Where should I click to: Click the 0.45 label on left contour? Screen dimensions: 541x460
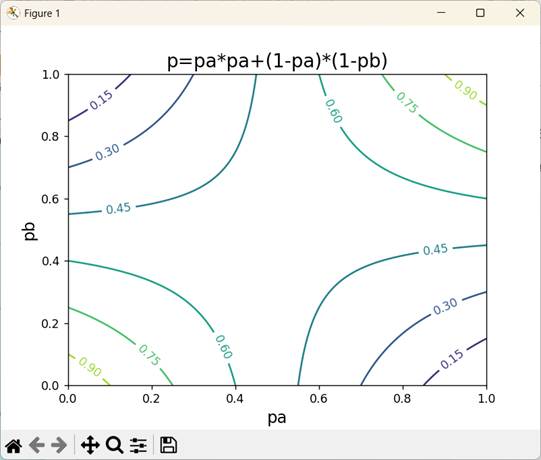click(118, 208)
